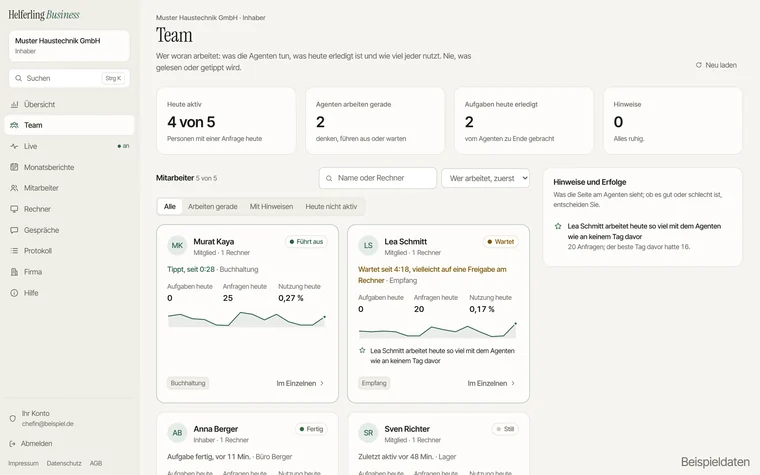Open the Impressum footer link
Screen dimensions: 760x475
coord(23,463)
